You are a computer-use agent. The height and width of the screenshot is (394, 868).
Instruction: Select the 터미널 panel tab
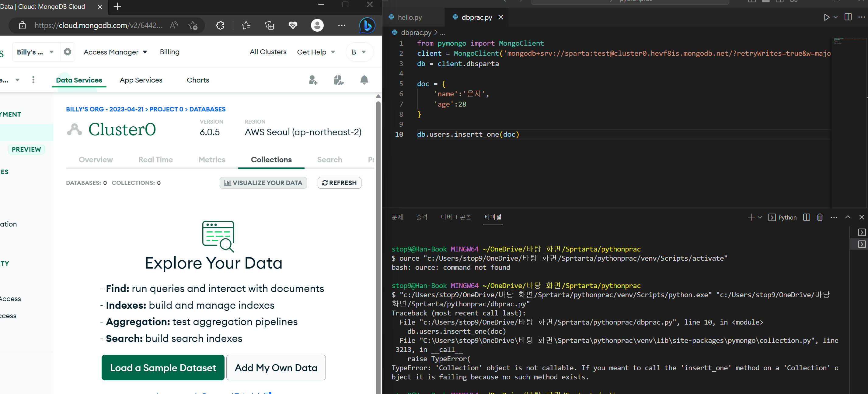(493, 217)
